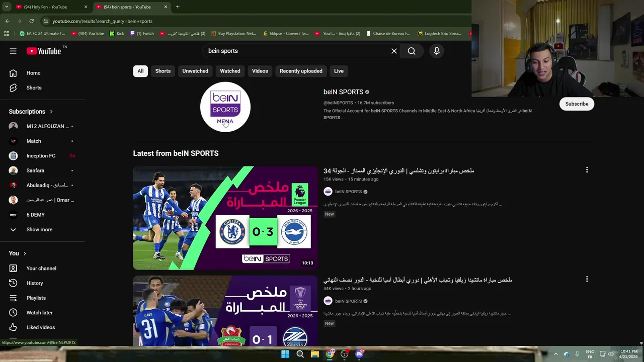Open the volume control in system tray
Viewport: 644px width, 362px height.
pyautogui.click(x=611, y=354)
